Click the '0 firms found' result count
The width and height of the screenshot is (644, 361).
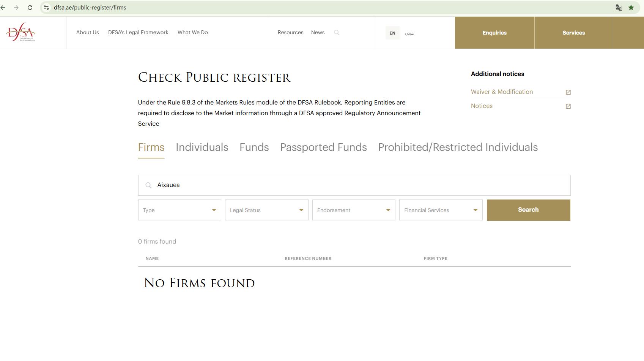[157, 242]
